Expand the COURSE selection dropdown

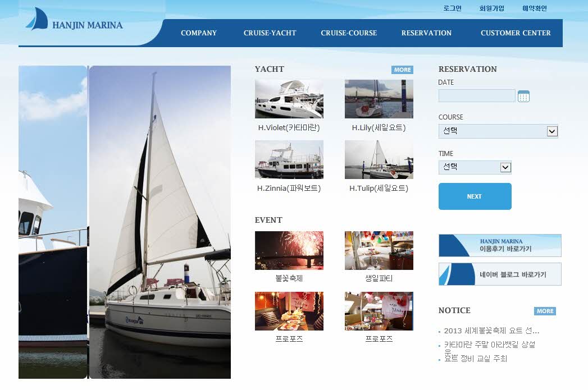498,131
